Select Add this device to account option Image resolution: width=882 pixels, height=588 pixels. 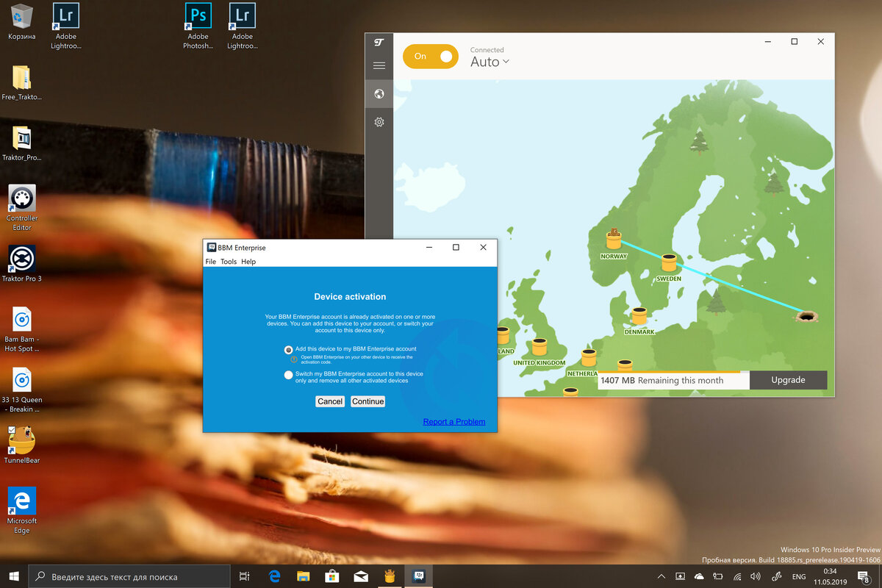[x=288, y=349]
